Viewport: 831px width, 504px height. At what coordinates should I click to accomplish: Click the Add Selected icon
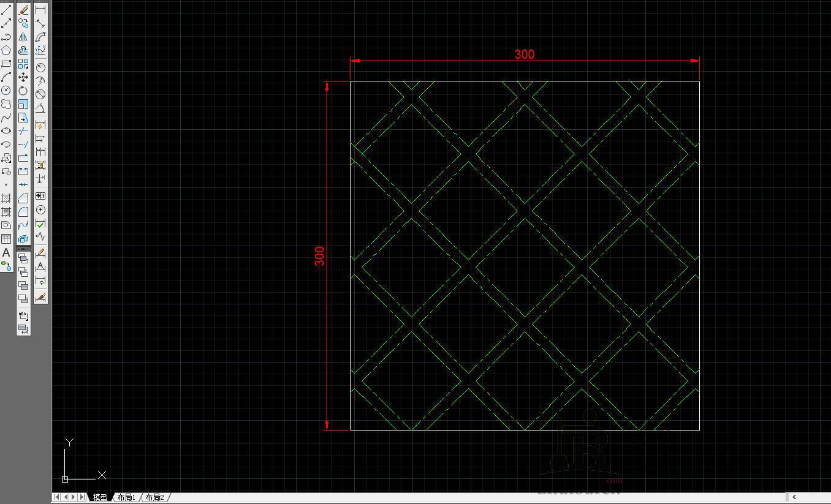[x=6, y=266]
